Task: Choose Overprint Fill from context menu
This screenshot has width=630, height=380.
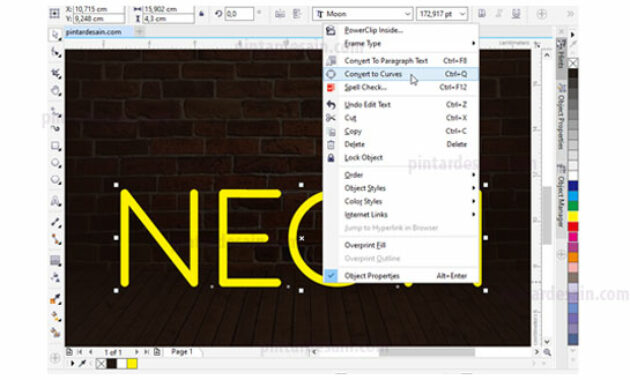Action: point(401,245)
